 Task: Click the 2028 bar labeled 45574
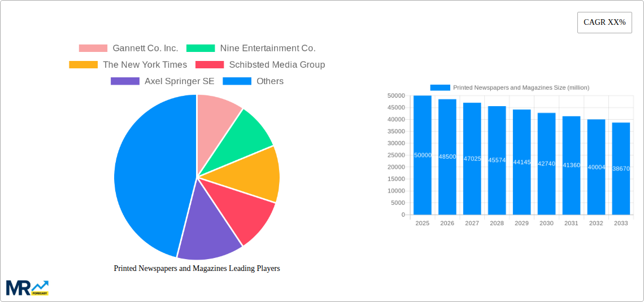[497, 160]
